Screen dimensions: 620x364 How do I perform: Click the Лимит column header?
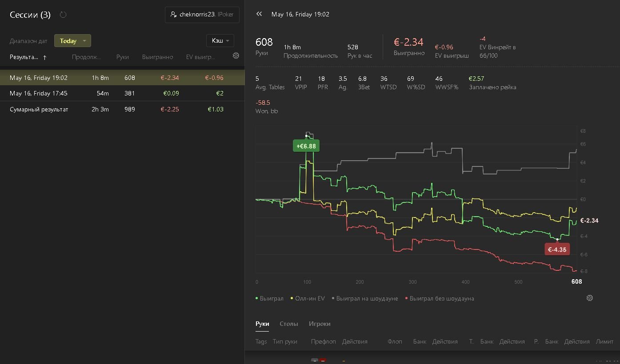click(x=604, y=341)
